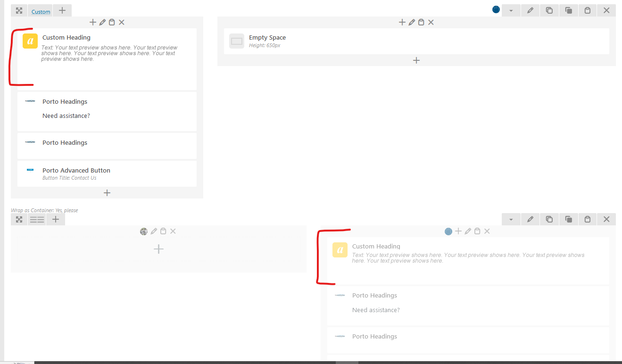Paste into the top row via clipboard icon
This screenshot has height=364, width=622.
coord(587,10)
